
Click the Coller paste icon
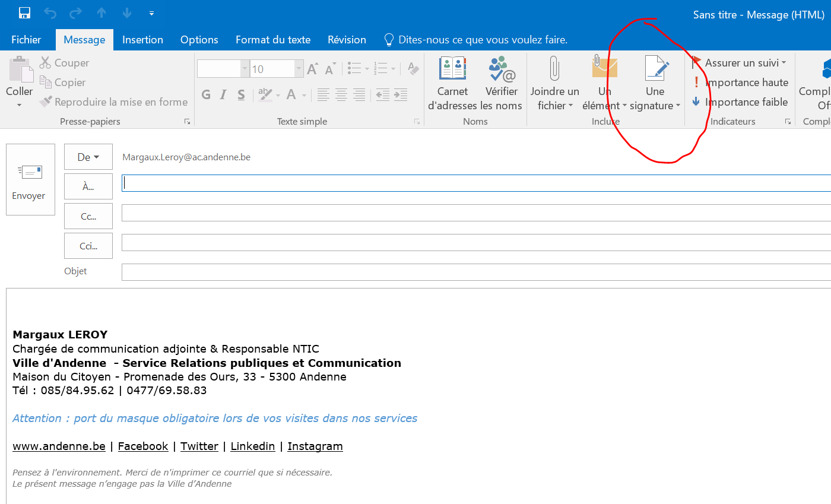(x=20, y=71)
